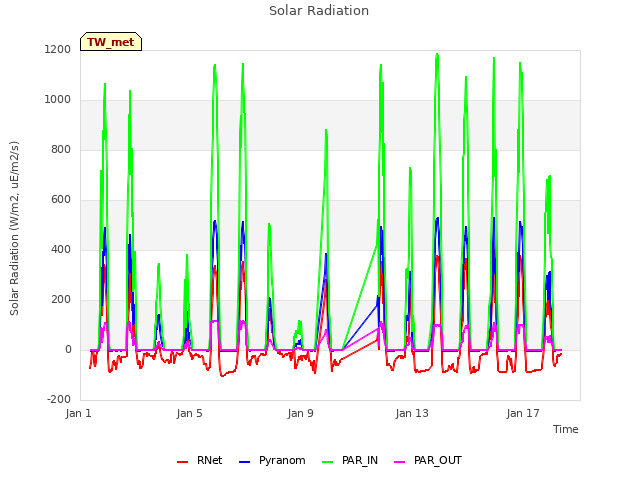Toggle the PAR_OUT series in legend
This screenshot has height=480, width=640.
click(x=428, y=460)
